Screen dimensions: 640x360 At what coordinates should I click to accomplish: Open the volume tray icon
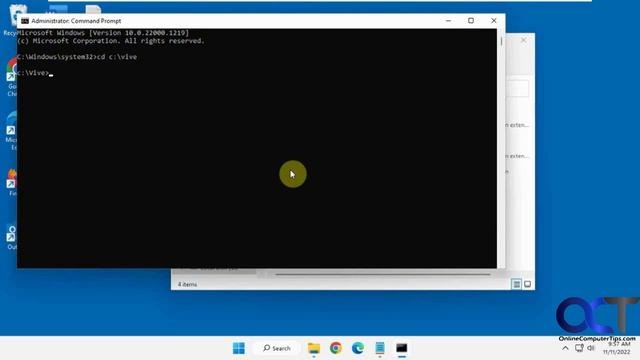pos(591,348)
